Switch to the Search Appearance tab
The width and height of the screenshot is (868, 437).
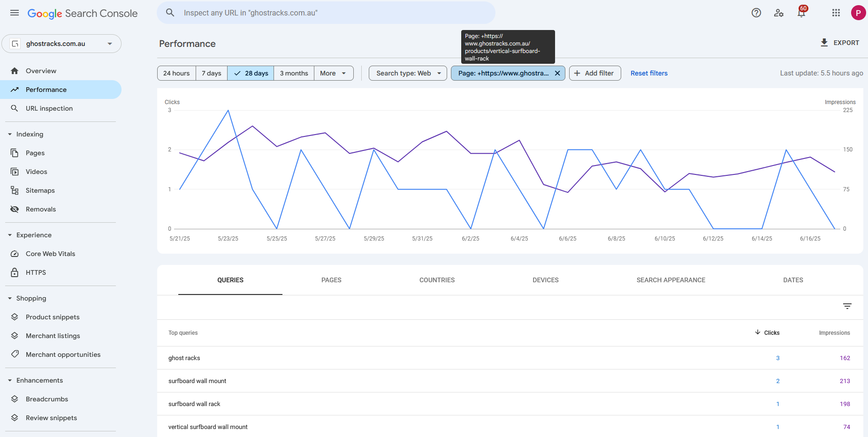click(671, 280)
